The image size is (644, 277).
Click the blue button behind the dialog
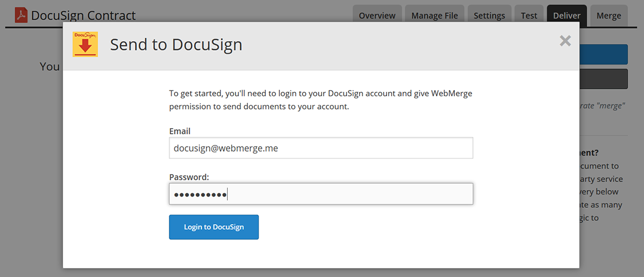(x=604, y=55)
